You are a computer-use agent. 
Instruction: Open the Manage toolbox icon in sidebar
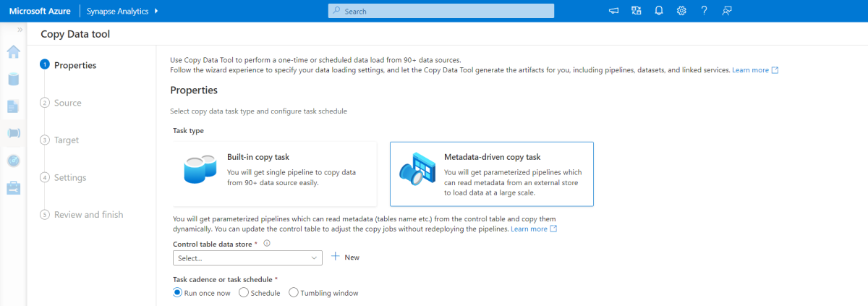[x=13, y=187]
